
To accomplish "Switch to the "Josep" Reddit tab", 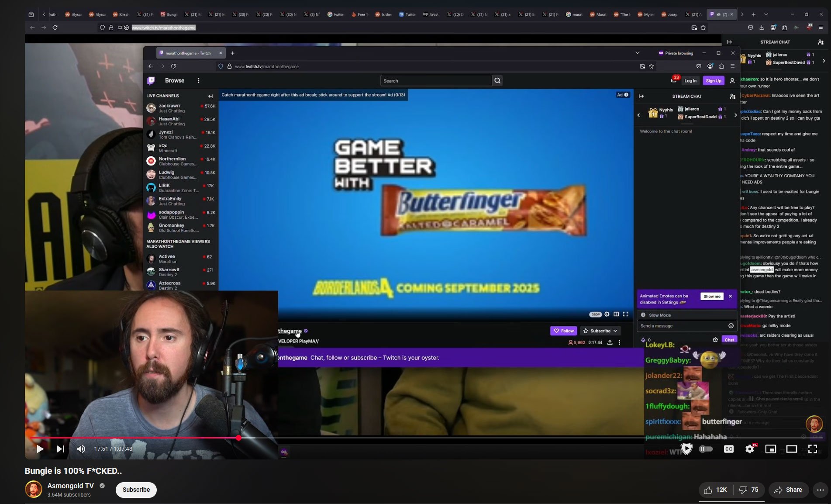I will (x=669, y=14).
